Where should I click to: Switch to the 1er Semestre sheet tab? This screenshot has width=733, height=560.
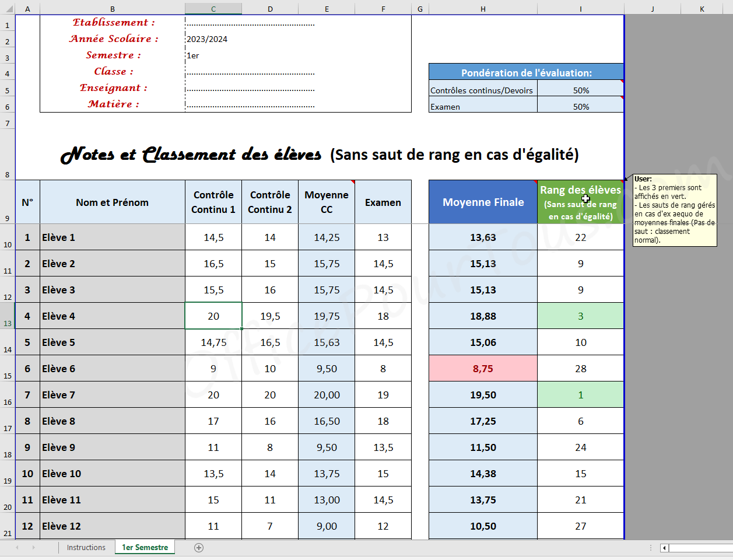click(145, 548)
